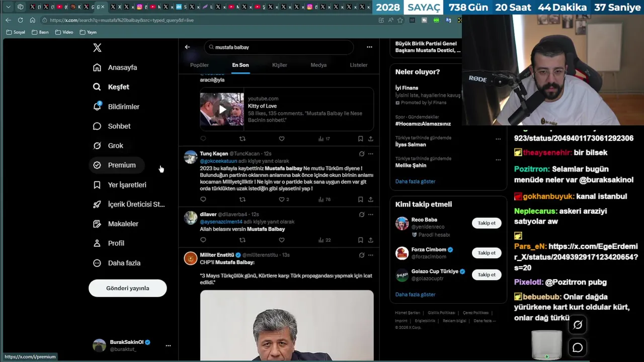Play the Kitty of Love YouTube thumbnail
The image size is (644, 362).
pos(222,109)
